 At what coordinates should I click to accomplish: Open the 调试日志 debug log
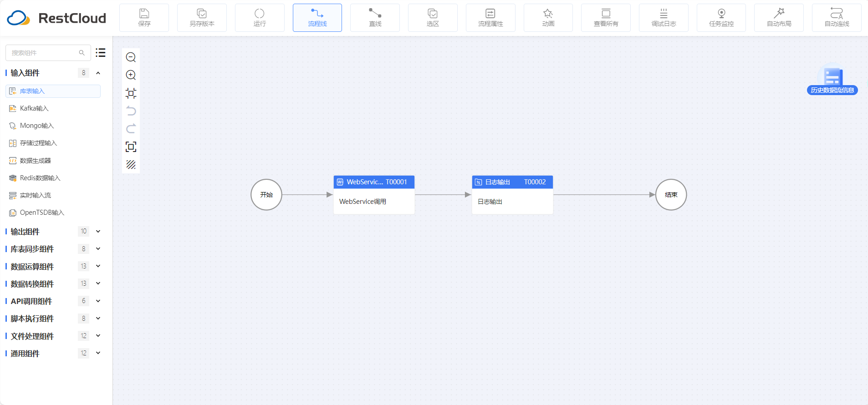click(x=664, y=18)
